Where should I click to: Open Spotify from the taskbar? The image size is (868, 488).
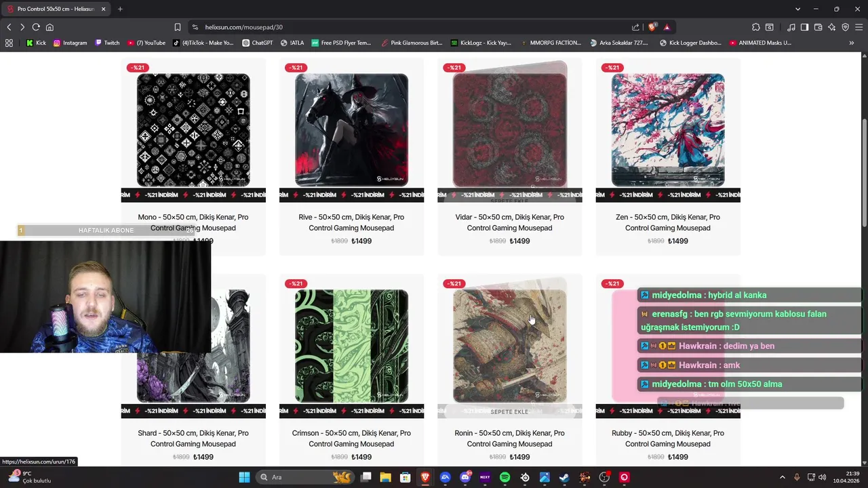pyautogui.click(x=505, y=477)
